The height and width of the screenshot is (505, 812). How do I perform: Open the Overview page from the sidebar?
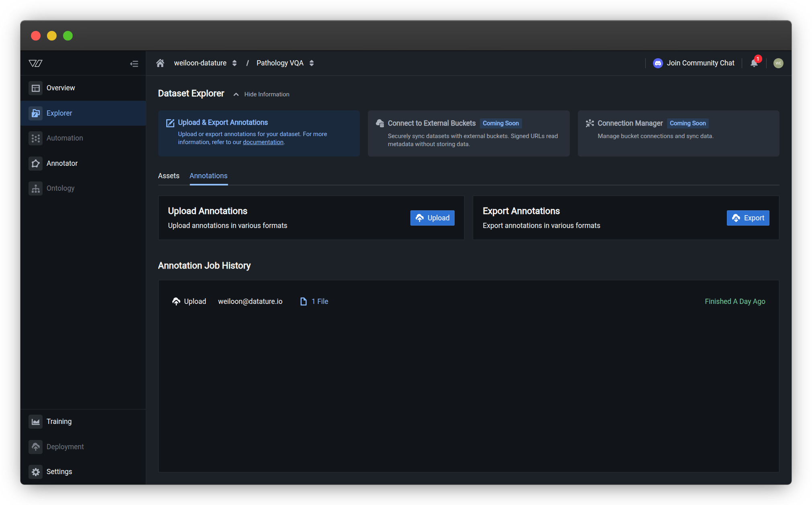click(61, 88)
